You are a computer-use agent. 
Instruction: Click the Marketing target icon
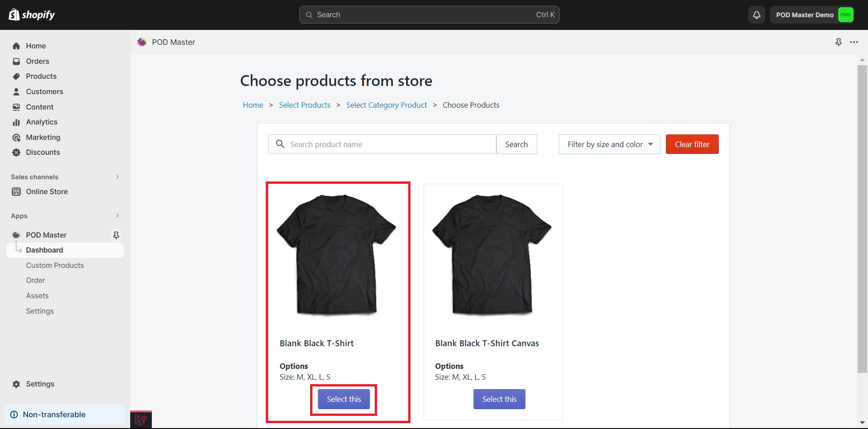coord(16,137)
